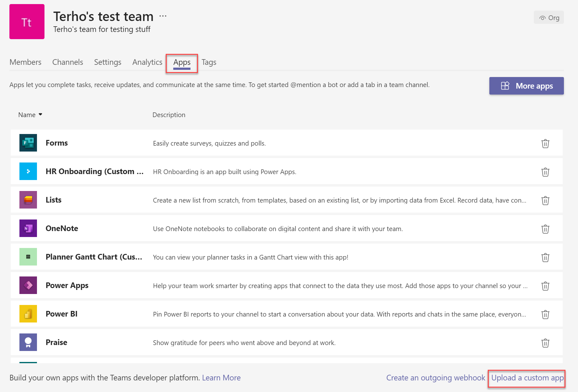Open the Learn More link

pyautogui.click(x=221, y=378)
